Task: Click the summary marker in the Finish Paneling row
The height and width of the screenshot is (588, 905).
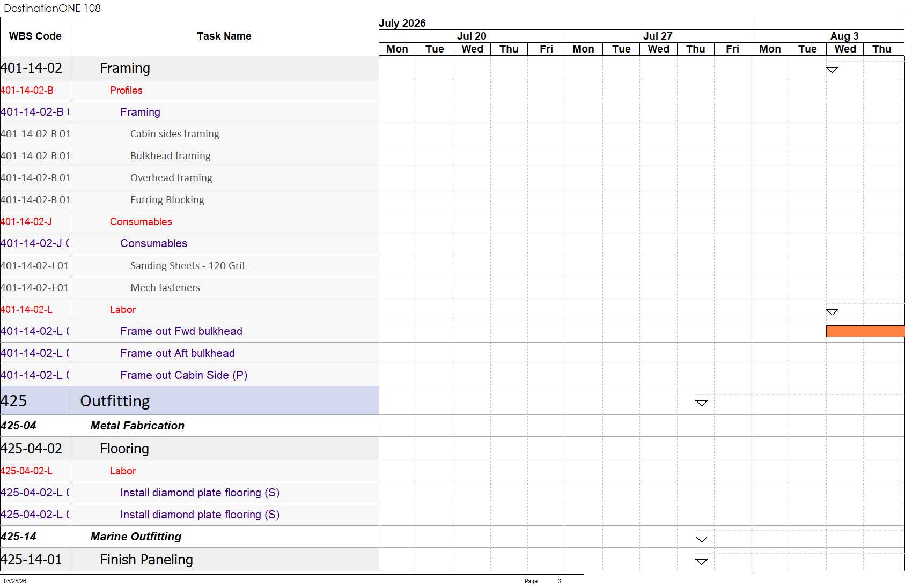Action: [x=701, y=562]
